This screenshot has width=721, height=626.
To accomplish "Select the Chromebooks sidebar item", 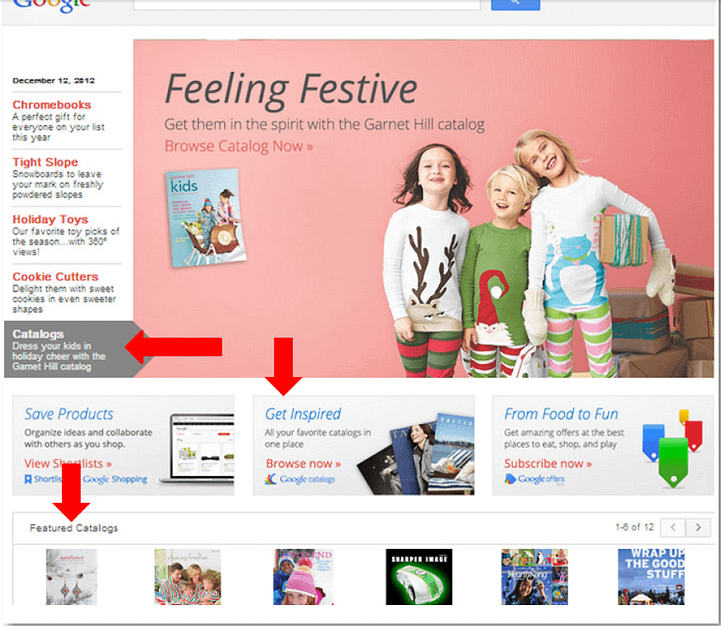I will tap(67, 121).
